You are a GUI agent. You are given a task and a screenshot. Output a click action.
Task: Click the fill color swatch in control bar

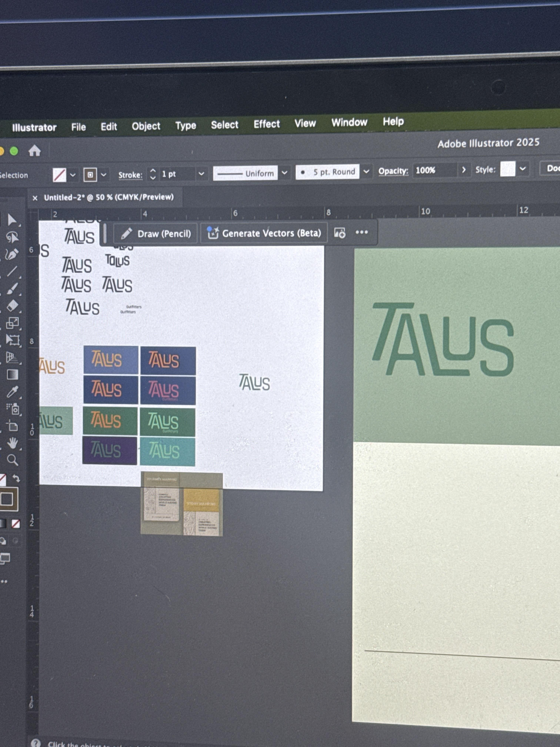click(59, 175)
